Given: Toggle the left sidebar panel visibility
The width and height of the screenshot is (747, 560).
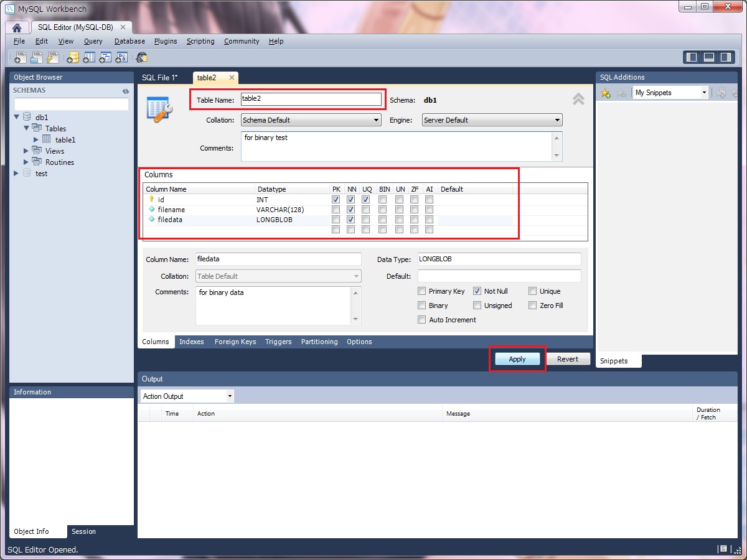Looking at the screenshot, I should (692, 57).
